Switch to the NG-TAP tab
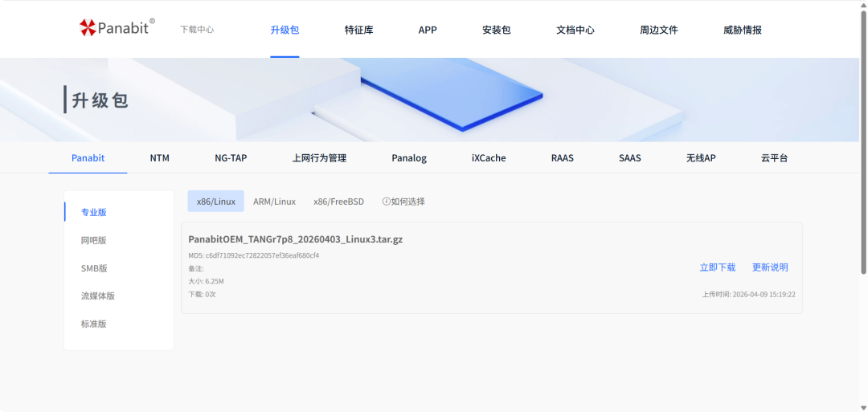Screen dimensions: 868x412 (x=231, y=158)
